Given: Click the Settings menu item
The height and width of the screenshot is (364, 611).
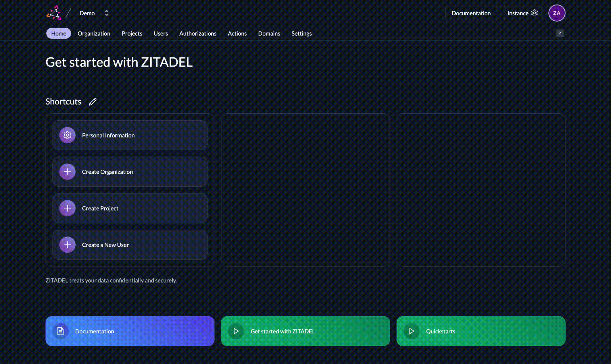Looking at the screenshot, I should [x=301, y=33].
